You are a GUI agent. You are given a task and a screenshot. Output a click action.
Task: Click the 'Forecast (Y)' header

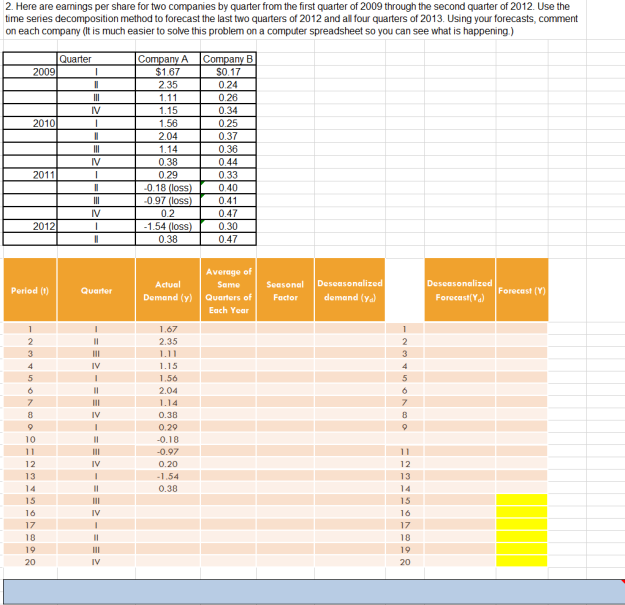click(522, 290)
